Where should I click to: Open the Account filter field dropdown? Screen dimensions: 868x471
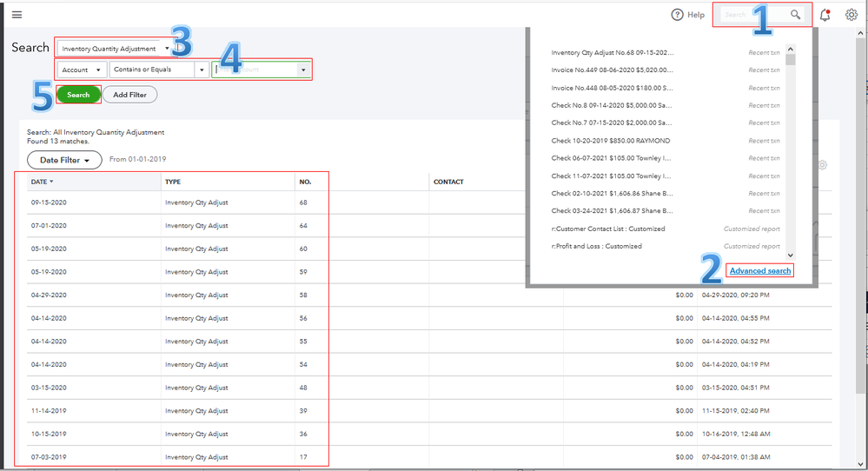coord(82,70)
